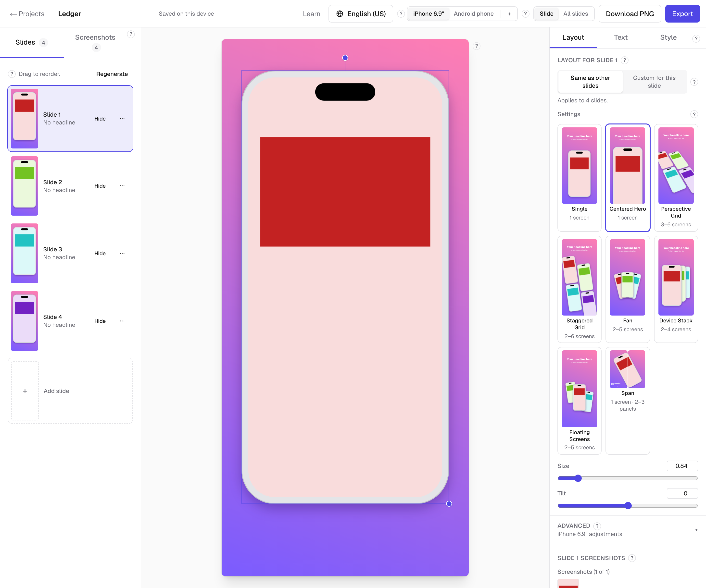Screen dimensions: 706x588
Task: Open Slide 3 more options menu
Action: click(122, 253)
